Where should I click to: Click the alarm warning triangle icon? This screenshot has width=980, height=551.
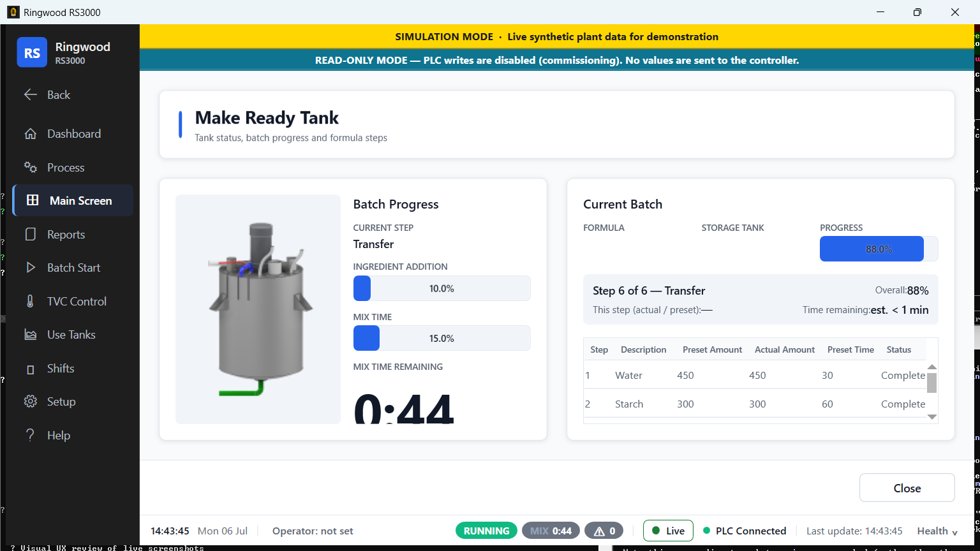coord(599,531)
